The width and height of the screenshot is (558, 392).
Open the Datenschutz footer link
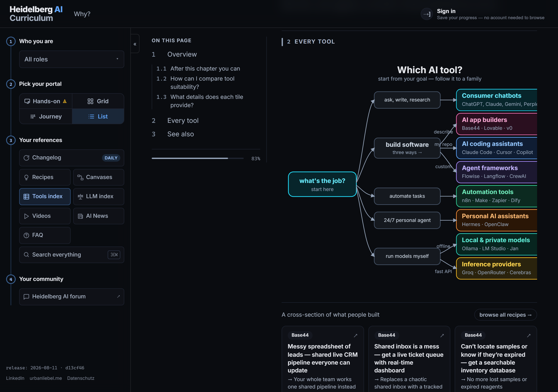pos(81,378)
